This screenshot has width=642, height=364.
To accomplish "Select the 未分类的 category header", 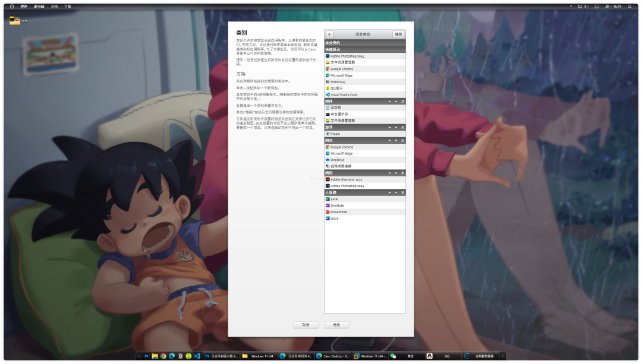I will 365,43.
